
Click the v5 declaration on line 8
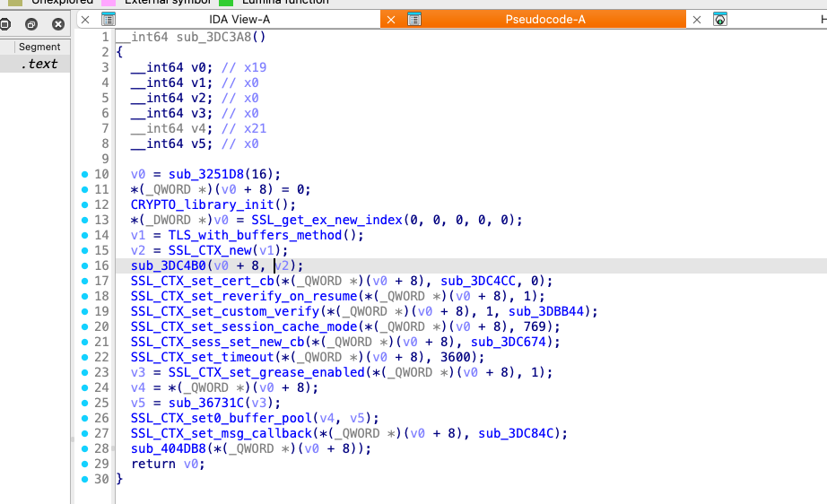[198, 143]
